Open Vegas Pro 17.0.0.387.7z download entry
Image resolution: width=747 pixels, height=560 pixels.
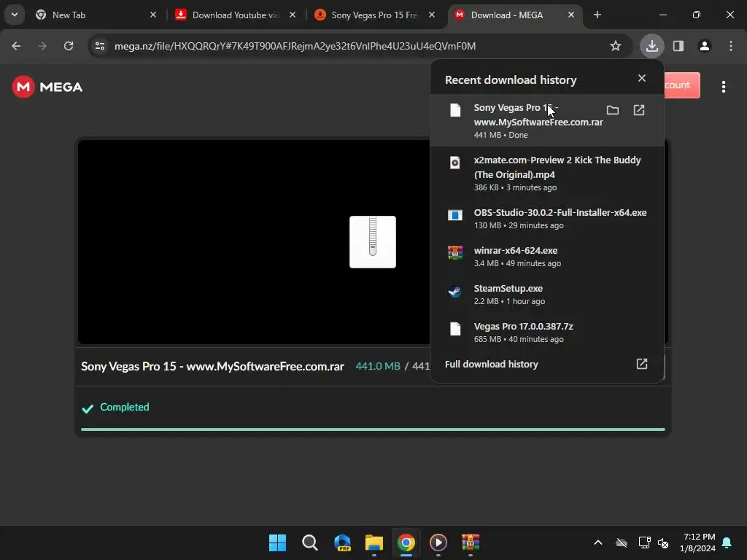coord(546,332)
